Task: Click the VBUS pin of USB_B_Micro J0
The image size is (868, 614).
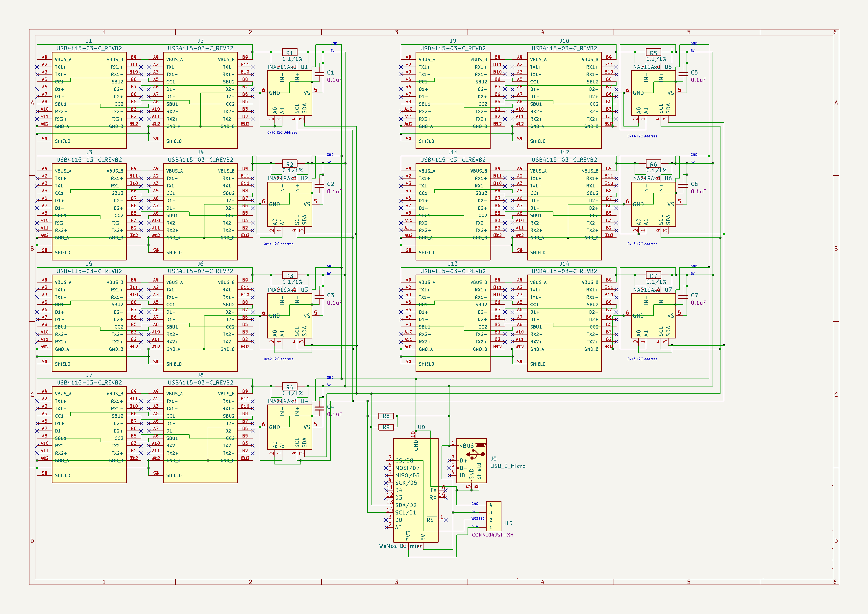Action: pos(466,445)
